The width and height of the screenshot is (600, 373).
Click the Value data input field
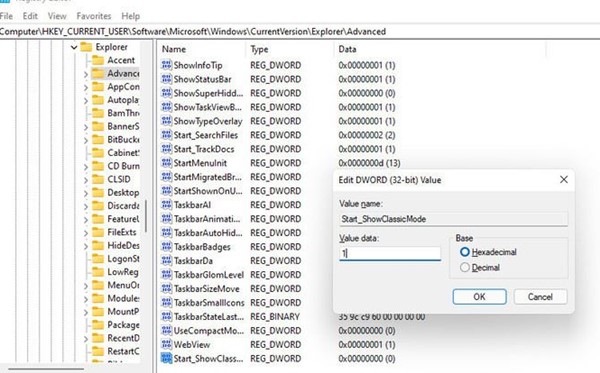pos(390,253)
